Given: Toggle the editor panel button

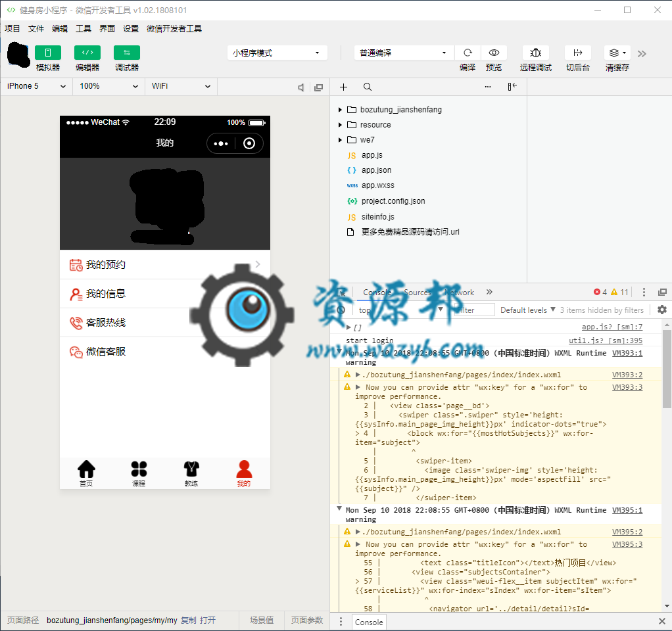Looking at the screenshot, I should click(87, 53).
